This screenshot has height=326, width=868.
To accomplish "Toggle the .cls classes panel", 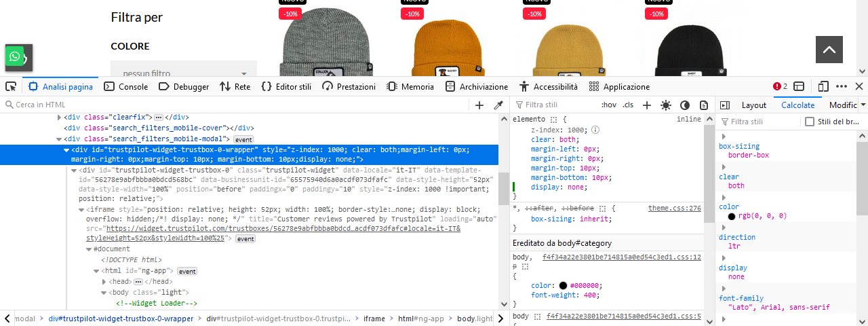I will [628, 105].
